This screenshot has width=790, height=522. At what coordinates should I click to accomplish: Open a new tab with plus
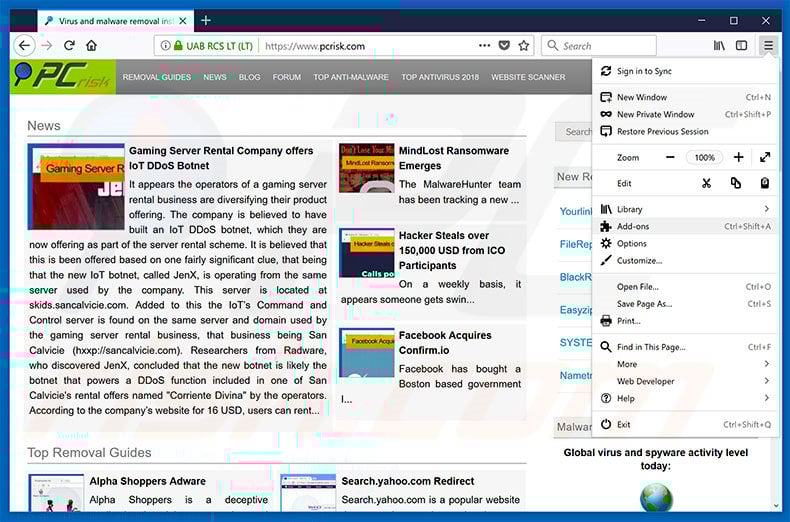(206, 21)
